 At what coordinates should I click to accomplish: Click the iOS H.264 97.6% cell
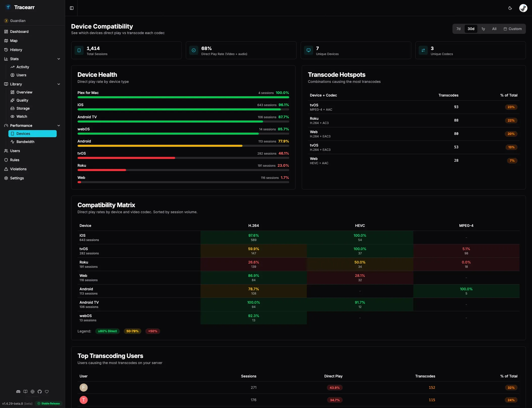[253, 237]
